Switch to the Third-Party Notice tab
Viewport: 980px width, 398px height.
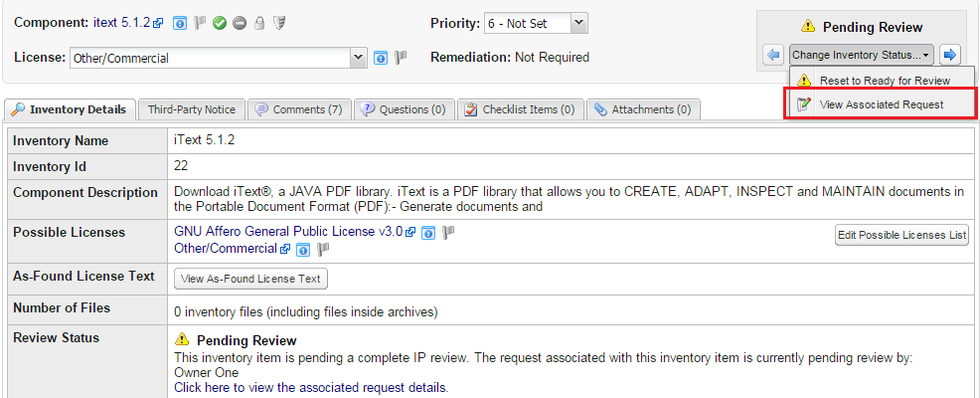192,109
